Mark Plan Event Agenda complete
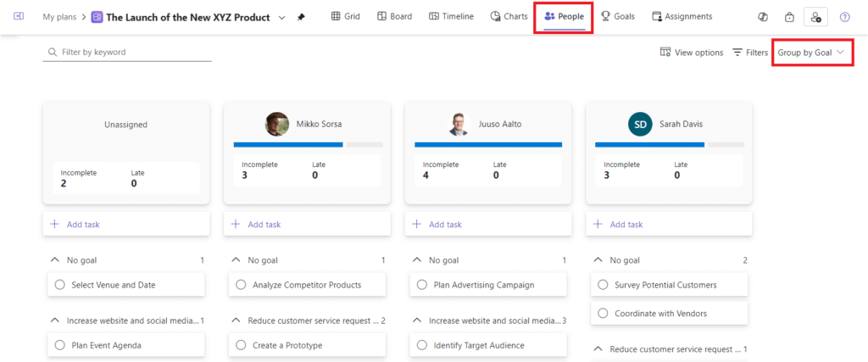This screenshot has height=362, width=868. (x=60, y=345)
